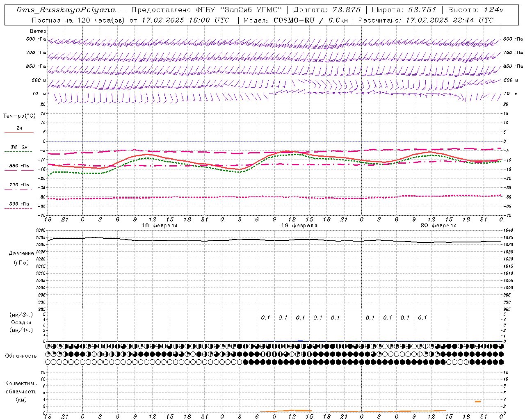Click the 850 гПа temperature legend entry
The height and width of the screenshot is (420, 525).
[x=19, y=166]
